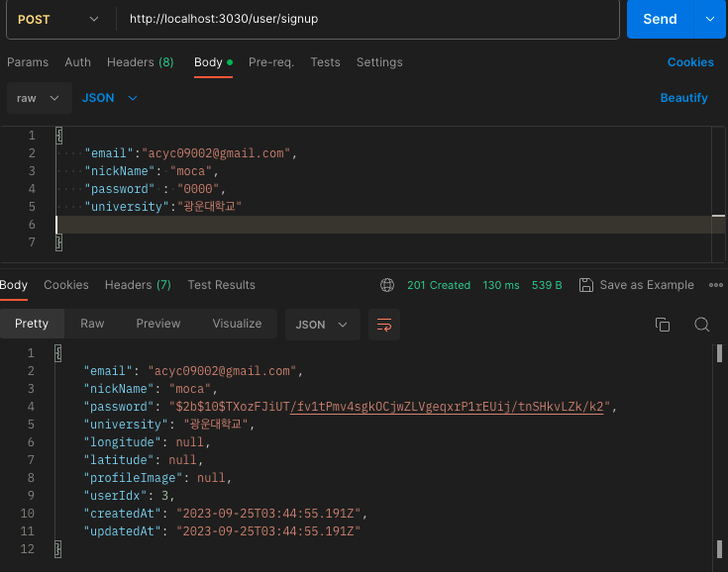Open the response more options ellipsis
The width and height of the screenshot is (728, 572).
click(x=716, y=285)
